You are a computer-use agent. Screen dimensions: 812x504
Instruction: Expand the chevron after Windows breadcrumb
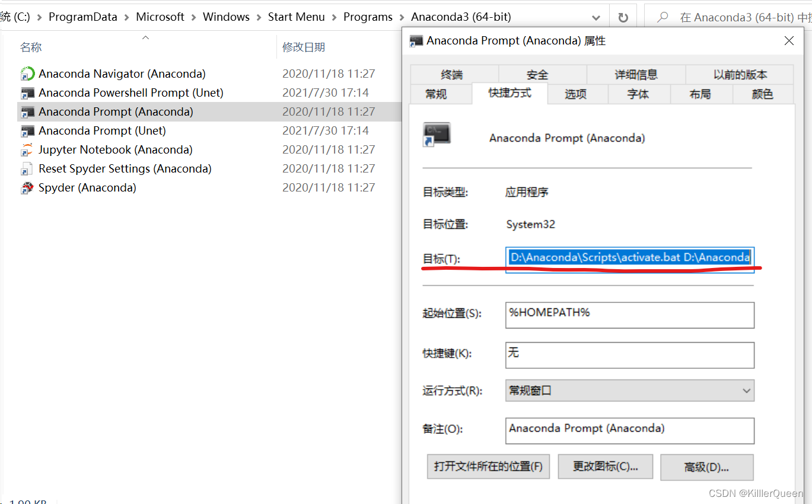click(x=259, y=17)
